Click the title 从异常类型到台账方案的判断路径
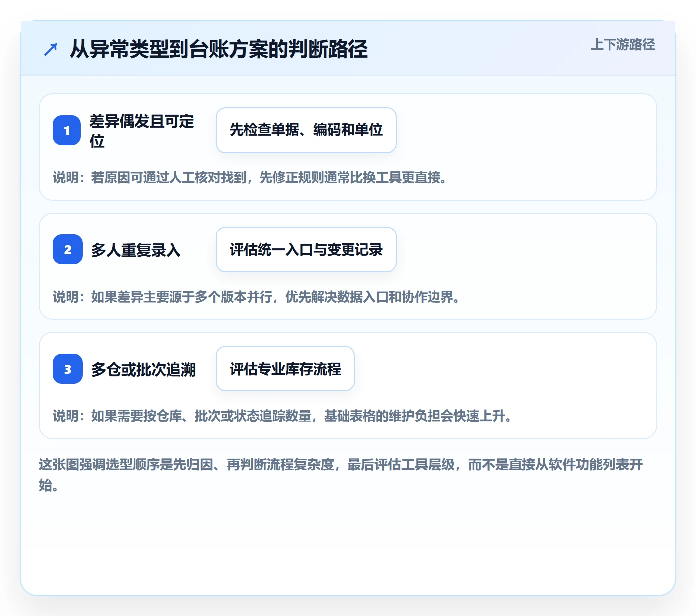The width and height of the screenshot is (696, 616). (219, 49)
